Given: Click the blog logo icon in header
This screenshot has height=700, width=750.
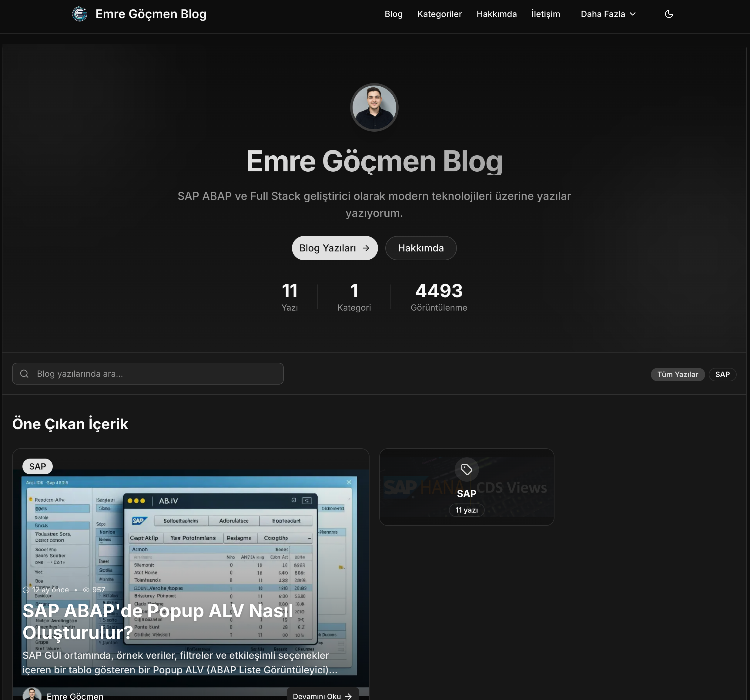Looking at the screenshot, I should click(x=80, y=14).
